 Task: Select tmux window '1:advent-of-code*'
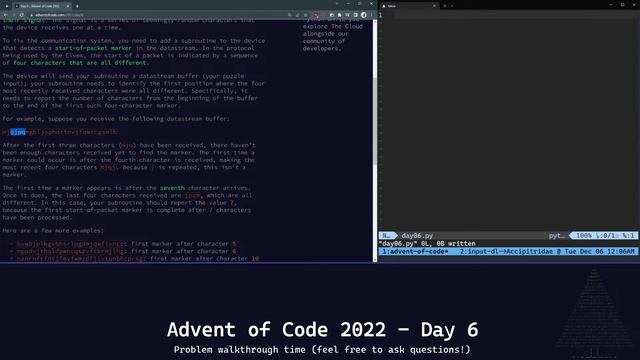coord(415,251)
